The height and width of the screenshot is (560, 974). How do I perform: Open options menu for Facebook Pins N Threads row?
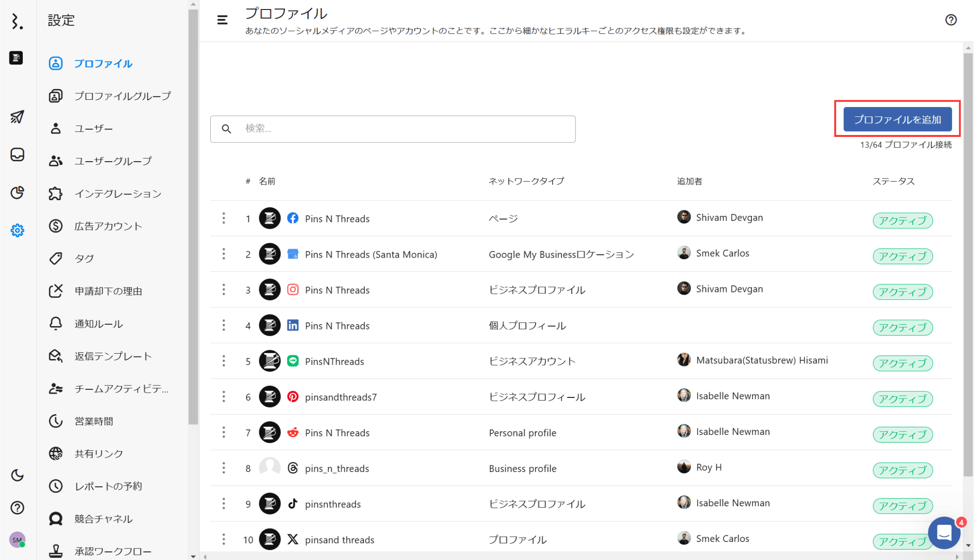[224, 218]
